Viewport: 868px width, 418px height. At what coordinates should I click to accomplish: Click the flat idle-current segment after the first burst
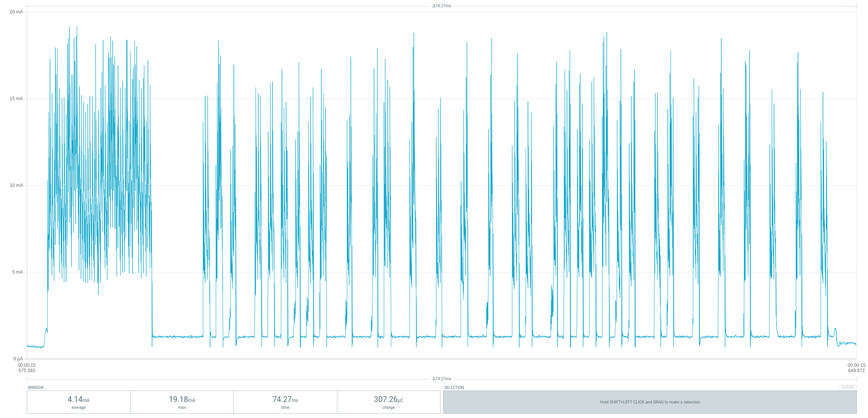(178, 337)
